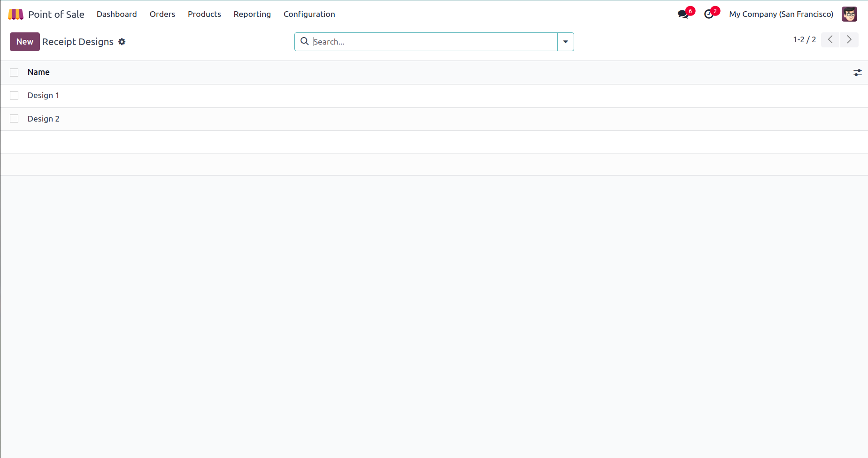Click the Point of Sale title
Viewport: 868px width, 458px height.
[56, 14]
